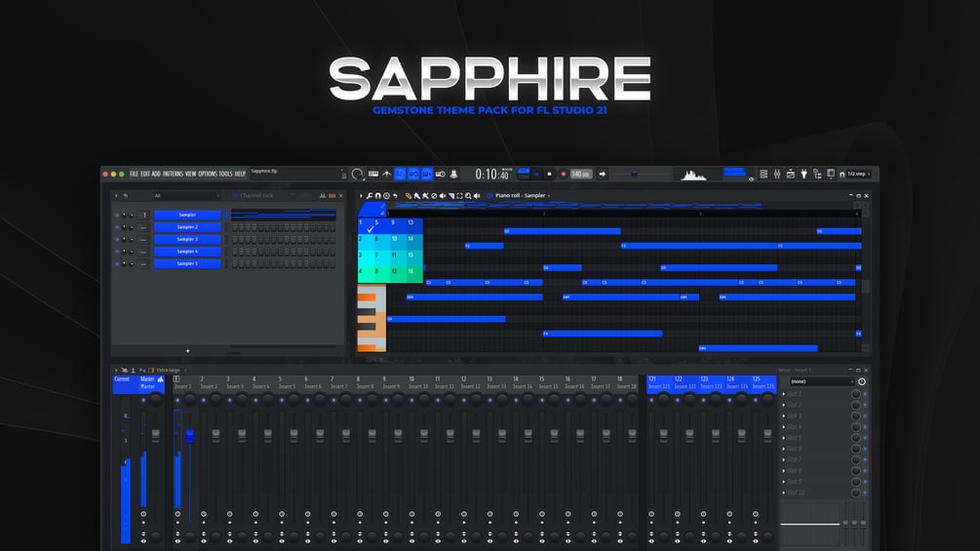The image size is (980, 551).
Task: Open the FILE menu
Action: 134,174
